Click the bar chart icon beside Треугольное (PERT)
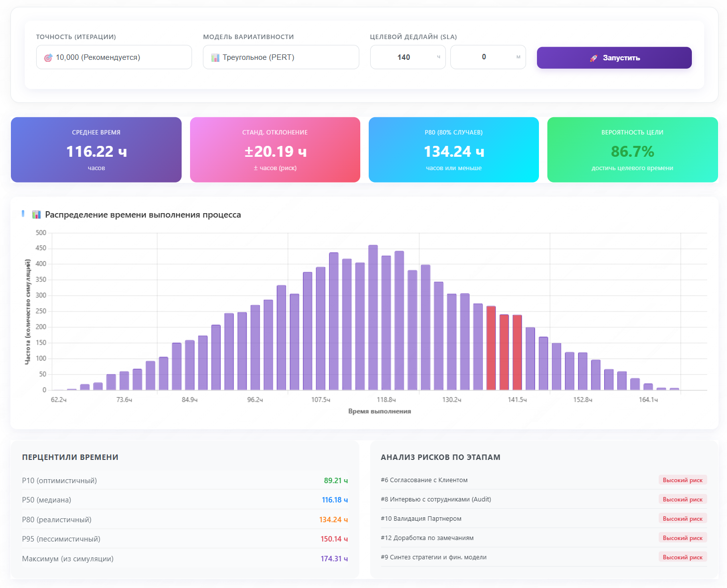Screen dimensions: 727x588 click(215, 57)
